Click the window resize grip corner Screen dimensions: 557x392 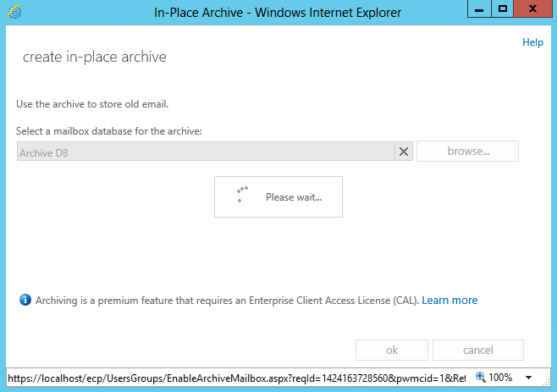coord(547,381)
